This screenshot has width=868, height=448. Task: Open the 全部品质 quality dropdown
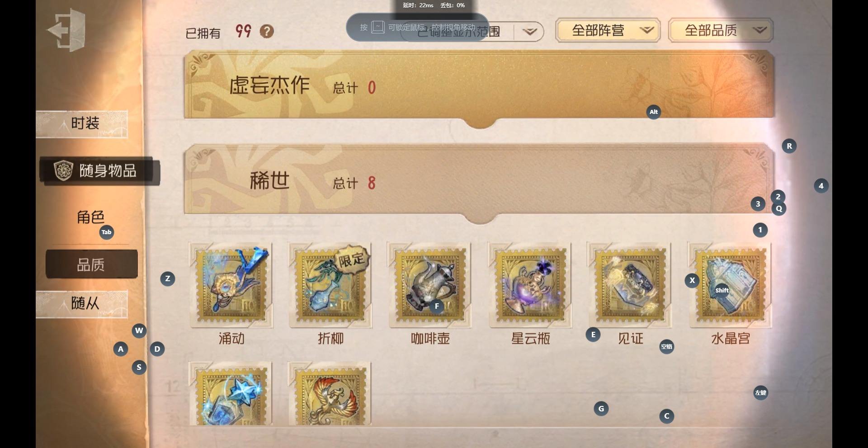pos(721,31)
